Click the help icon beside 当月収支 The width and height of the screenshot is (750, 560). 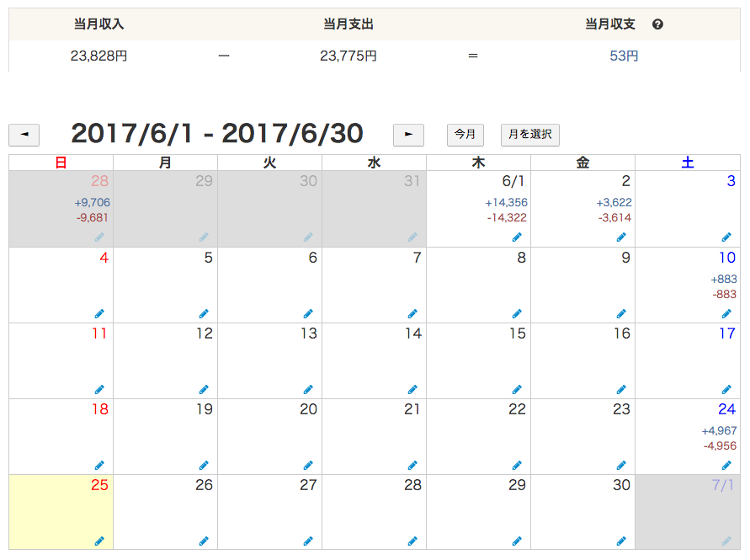[657, 24]
